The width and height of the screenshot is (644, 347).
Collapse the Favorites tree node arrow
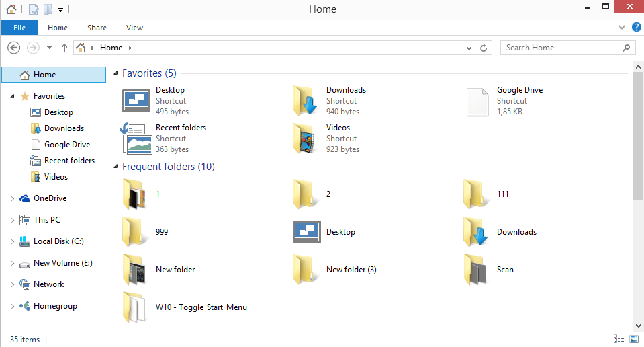click(12, 96)
